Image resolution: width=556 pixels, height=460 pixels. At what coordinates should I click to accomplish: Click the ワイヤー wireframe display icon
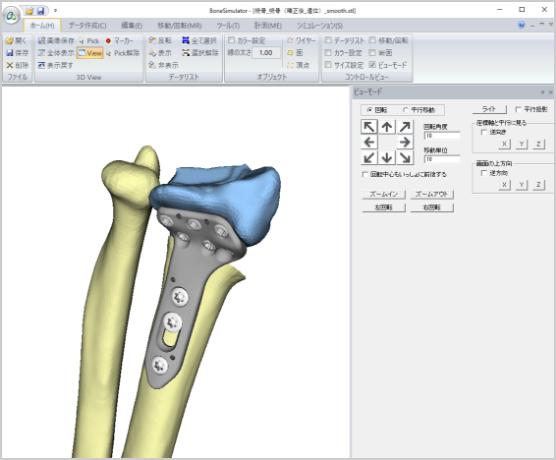point(290,40)
